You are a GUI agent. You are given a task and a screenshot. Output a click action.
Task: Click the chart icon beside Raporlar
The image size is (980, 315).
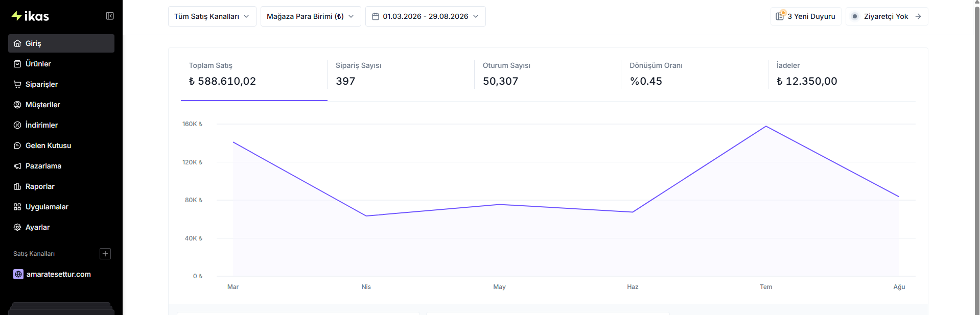[17, 186]
